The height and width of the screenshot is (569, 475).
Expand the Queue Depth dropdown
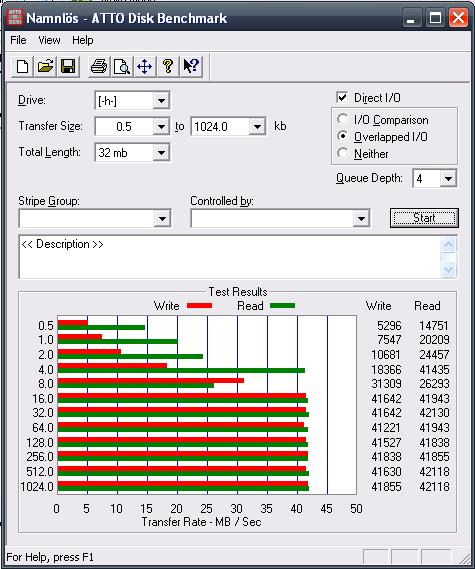point(448,179)
